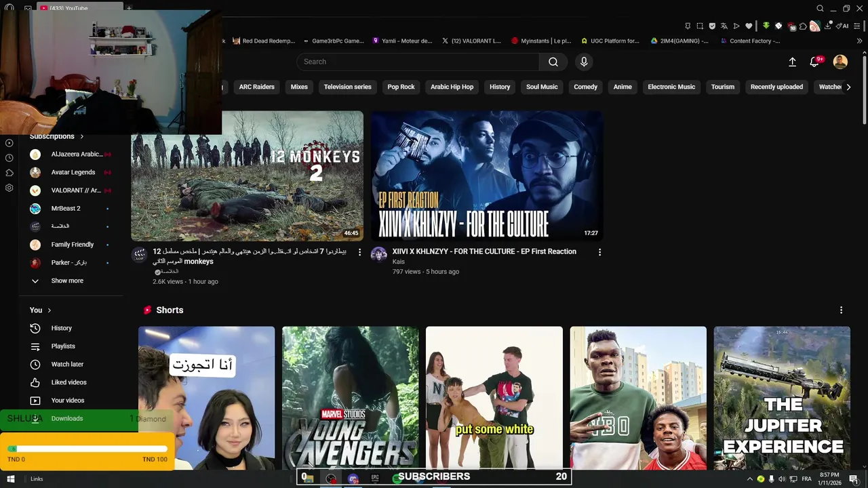Select the Electronic Music chip
This screenshot has height=488, width=868.
point(671,87)
